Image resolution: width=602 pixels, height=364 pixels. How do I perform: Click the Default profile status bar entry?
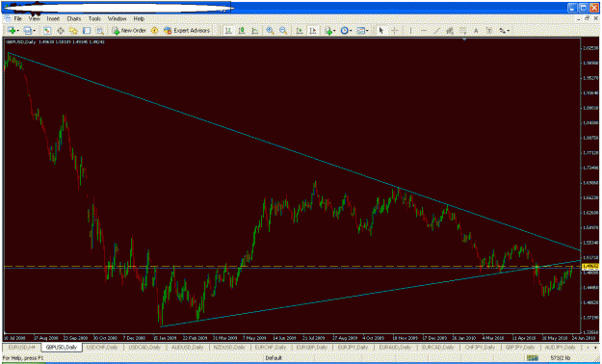pos(274,358)
